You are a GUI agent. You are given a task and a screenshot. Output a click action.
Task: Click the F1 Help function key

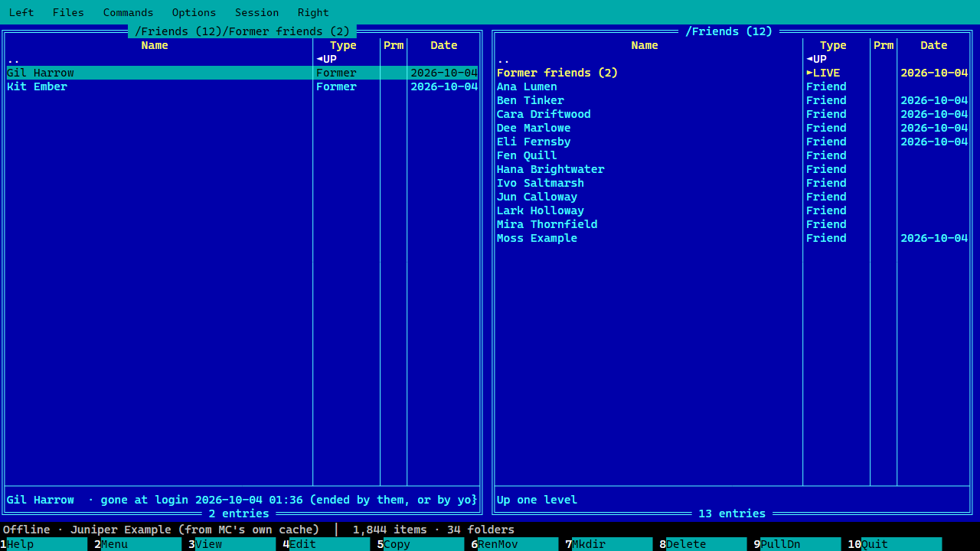[x=44, y=544]
